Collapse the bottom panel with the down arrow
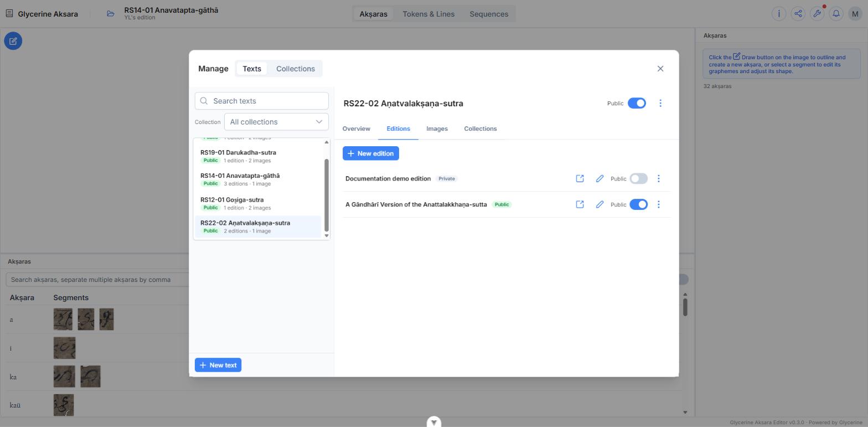The width and height of the screenshot is (868, 427). (x=434, y=422)
